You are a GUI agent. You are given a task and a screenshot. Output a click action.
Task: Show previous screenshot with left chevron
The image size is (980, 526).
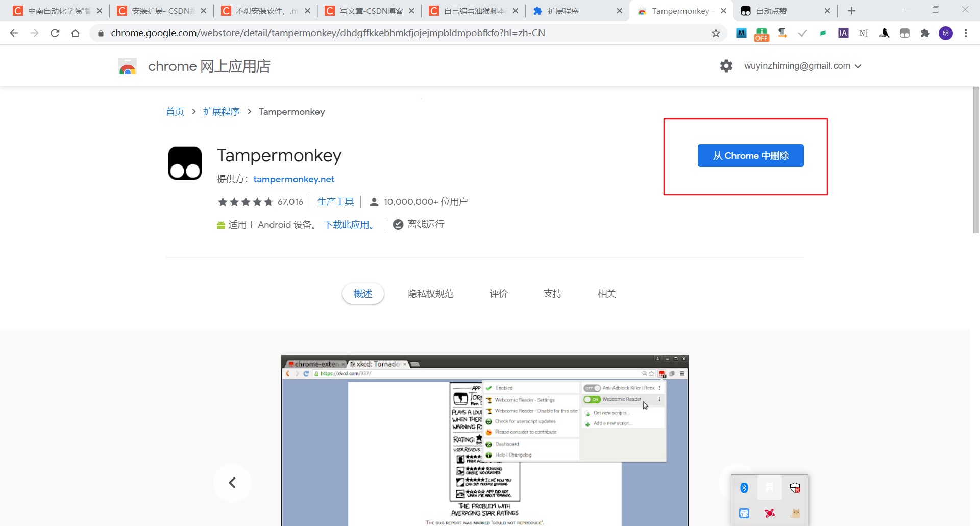tap(232, 483)
